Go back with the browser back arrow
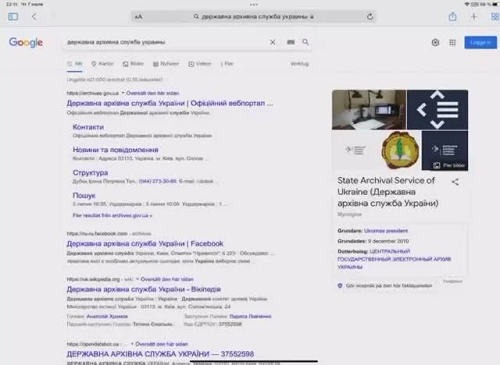The image size is (500, 365). pos(34,16)
